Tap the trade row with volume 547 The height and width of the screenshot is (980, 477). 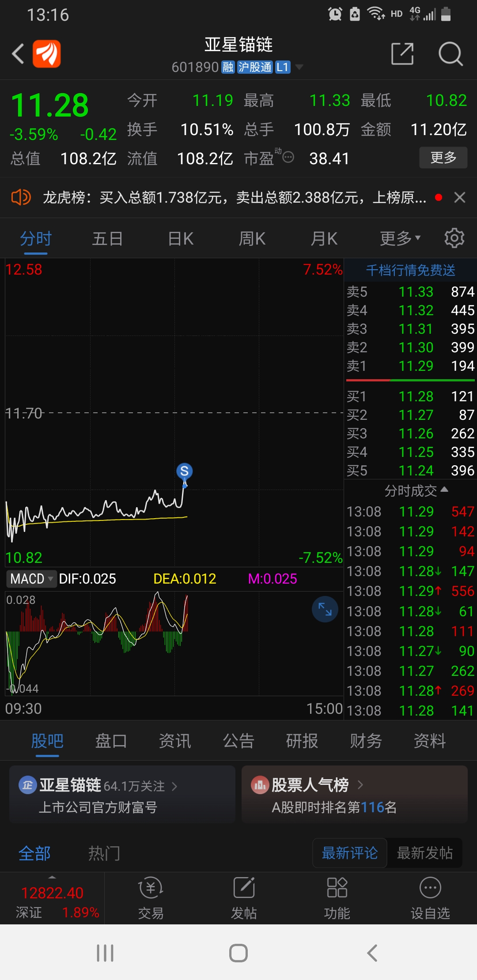[x=410, y=512]
